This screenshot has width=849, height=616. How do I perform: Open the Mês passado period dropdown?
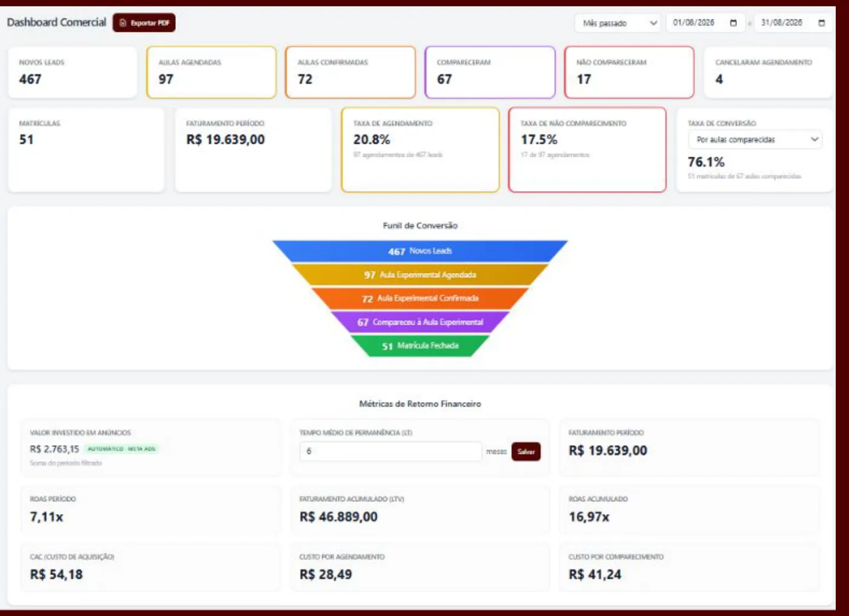617,23
